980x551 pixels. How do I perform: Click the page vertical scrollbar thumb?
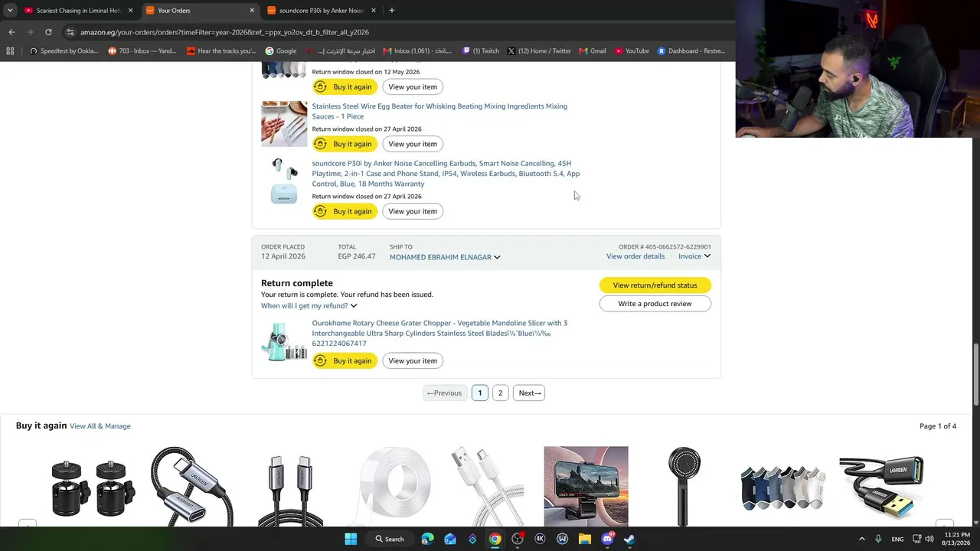(x=975, y=375)
